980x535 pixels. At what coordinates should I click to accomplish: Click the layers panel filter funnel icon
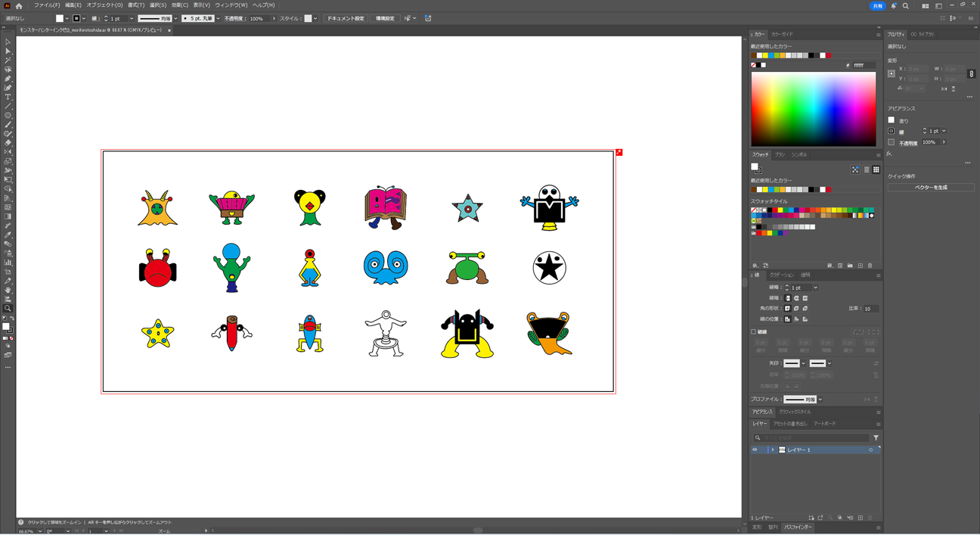(x=876, y=438)
